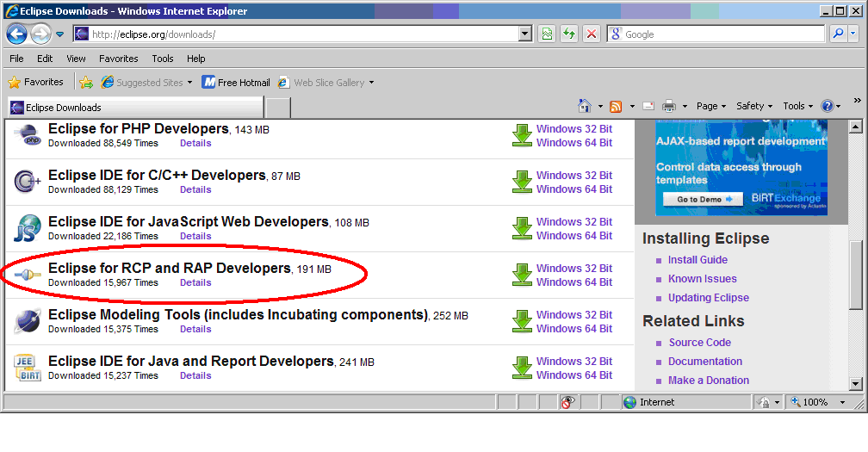
Task: Expand the address bar history dropdown
Action: 525,34
